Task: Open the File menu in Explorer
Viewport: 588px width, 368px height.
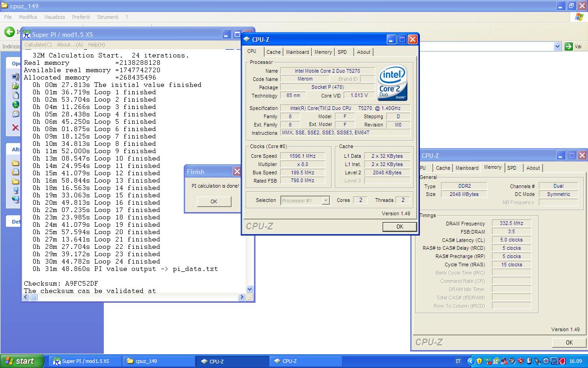Action: click(x=8, y=17)
